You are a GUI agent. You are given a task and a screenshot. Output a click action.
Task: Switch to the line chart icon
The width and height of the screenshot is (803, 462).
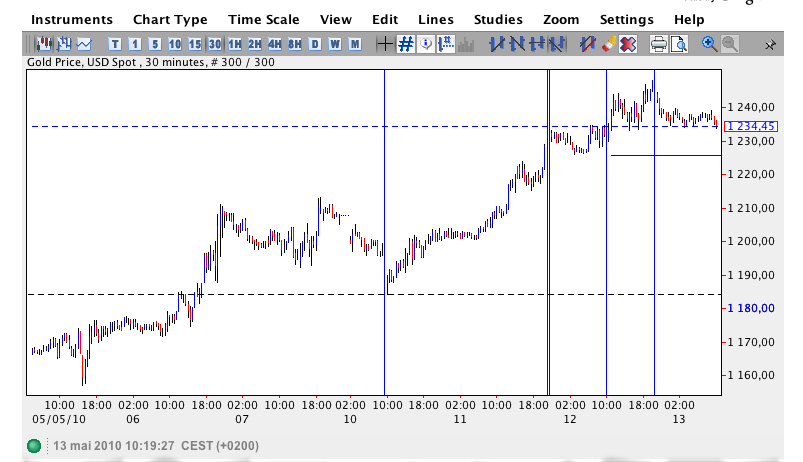click(83, 44)
